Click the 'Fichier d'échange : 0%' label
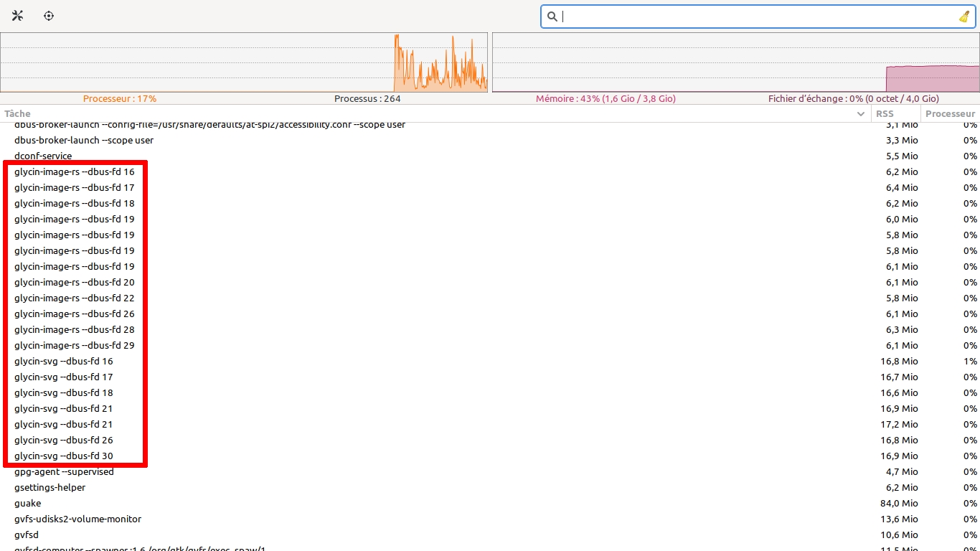The image size is (980, 551). pos(853,98)
